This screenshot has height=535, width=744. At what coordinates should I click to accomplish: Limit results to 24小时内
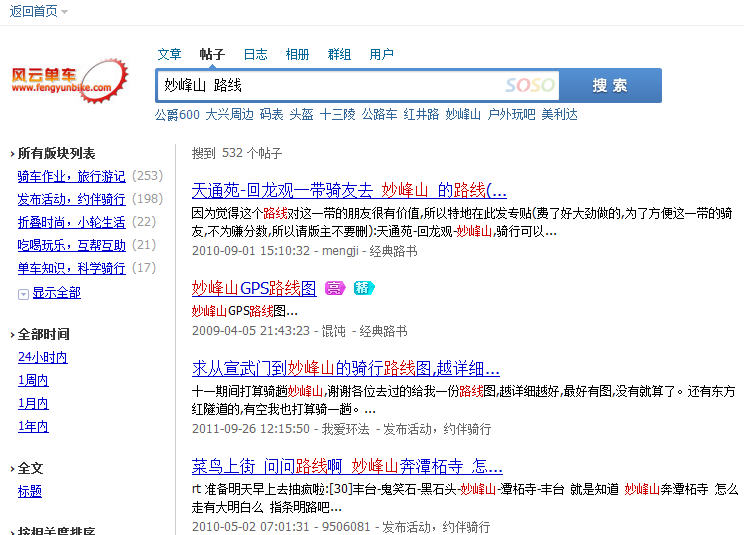tap(42, 358)
